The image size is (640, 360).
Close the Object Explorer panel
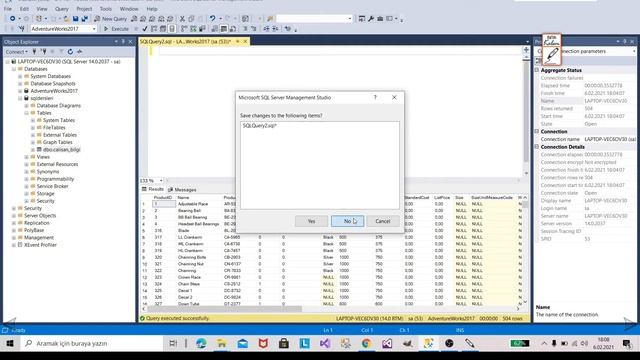(131, 42)
